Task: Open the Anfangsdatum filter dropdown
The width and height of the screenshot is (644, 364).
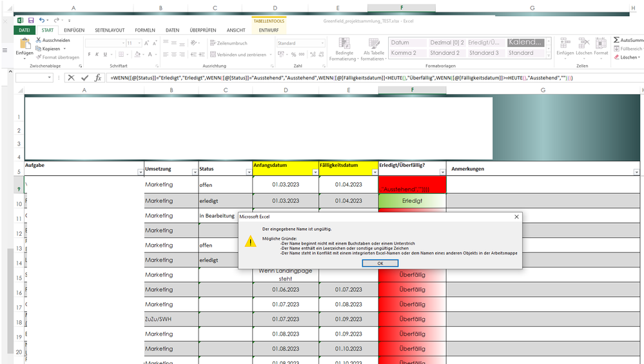Action: coord(315,173)
